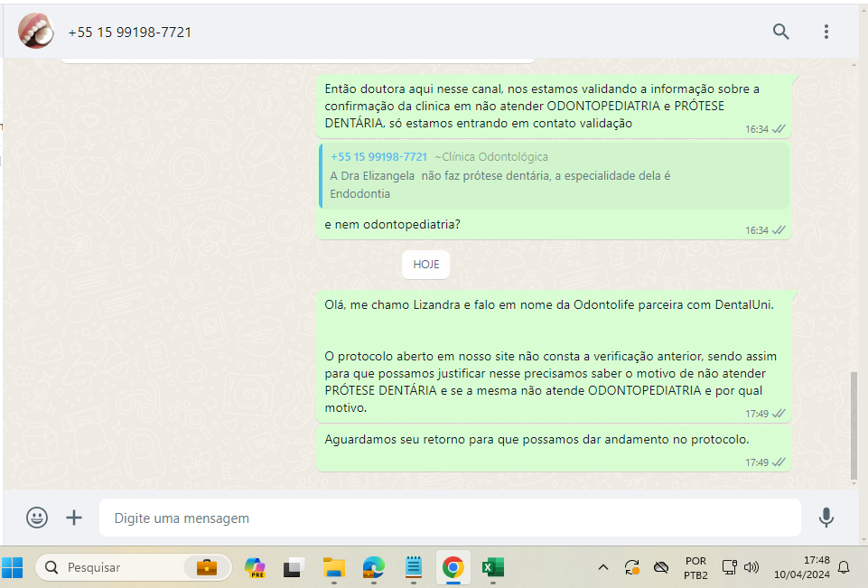Screen dimensions: 868x588
Task: Open the Windows Start menu
Action: point(13,567)
